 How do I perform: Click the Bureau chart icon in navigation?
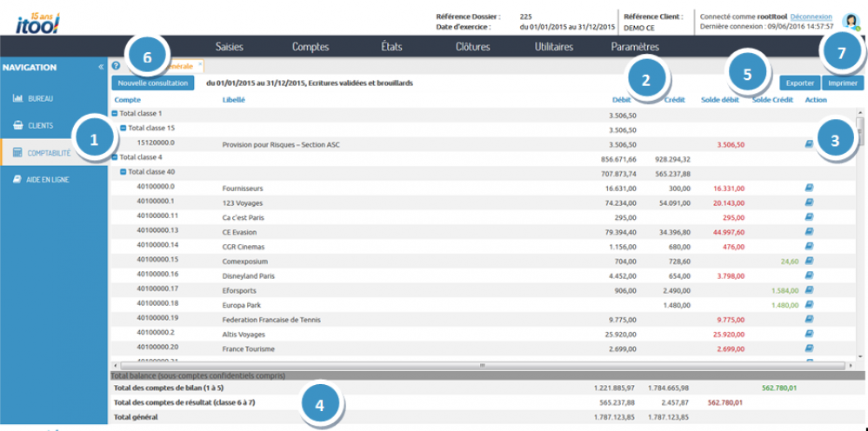tap(17, 98)
